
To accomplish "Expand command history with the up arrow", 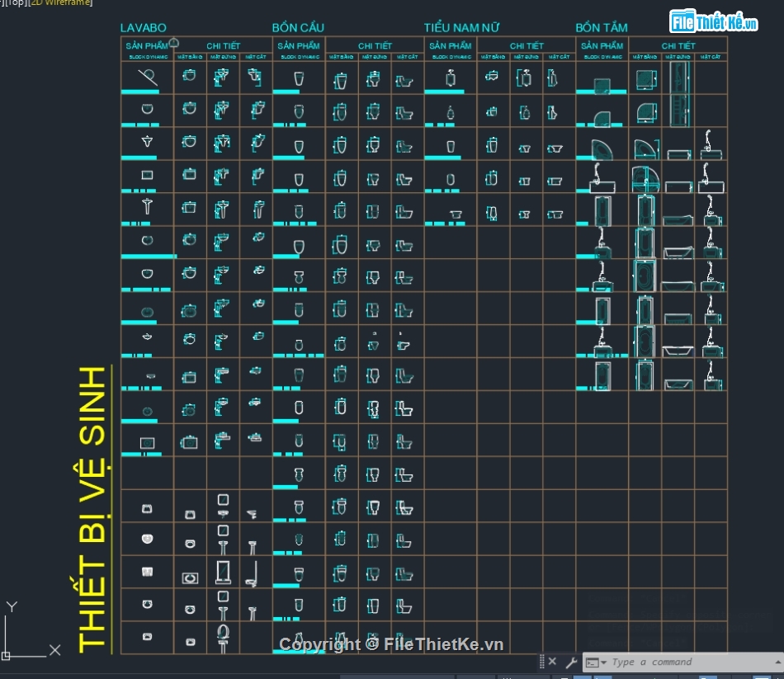I will click(x=778, y=662).
